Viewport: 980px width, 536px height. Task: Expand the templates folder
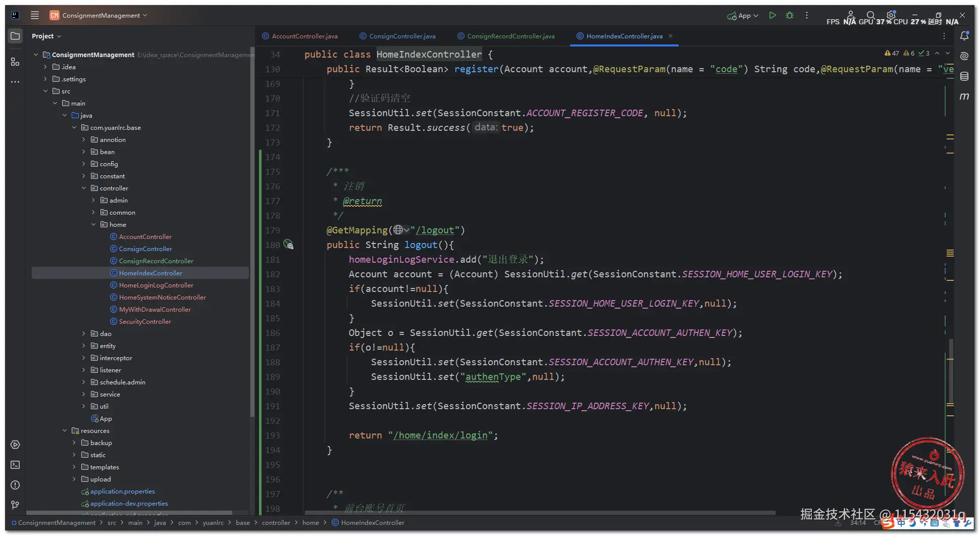point(74,467)
